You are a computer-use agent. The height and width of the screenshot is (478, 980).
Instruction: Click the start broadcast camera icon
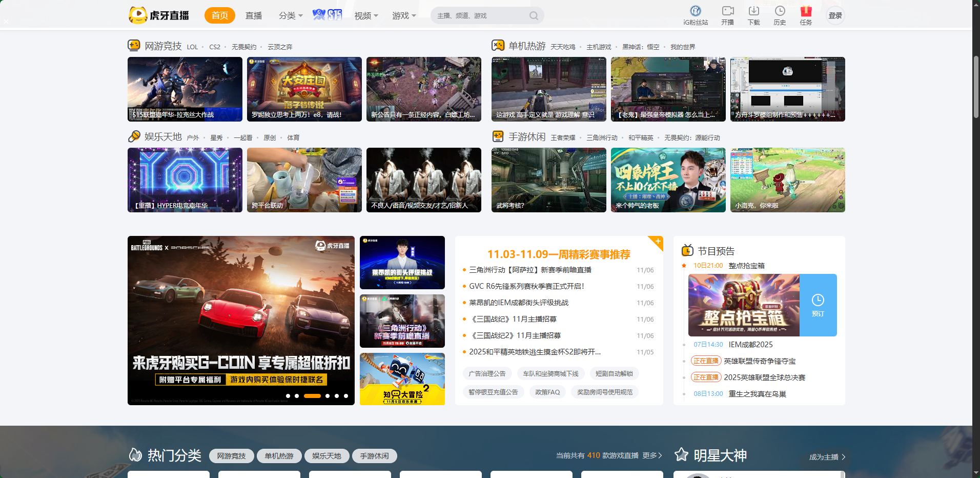pos(727,11)
